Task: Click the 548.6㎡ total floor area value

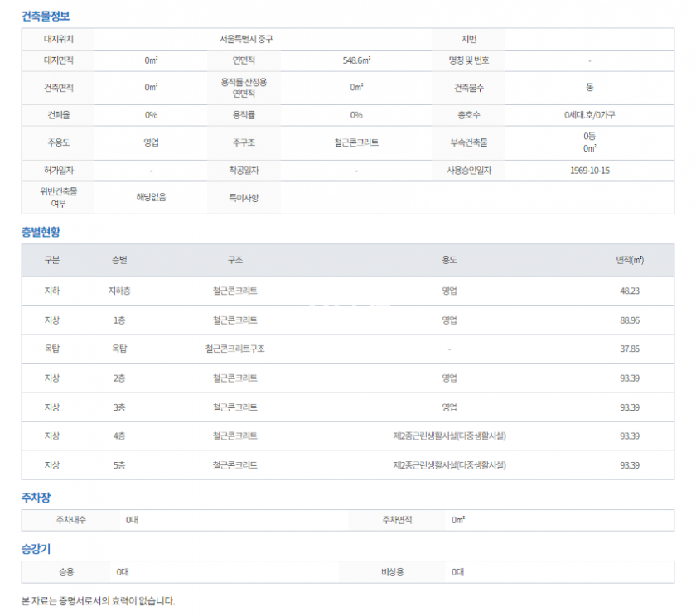Action: click(x=356, y=60)
